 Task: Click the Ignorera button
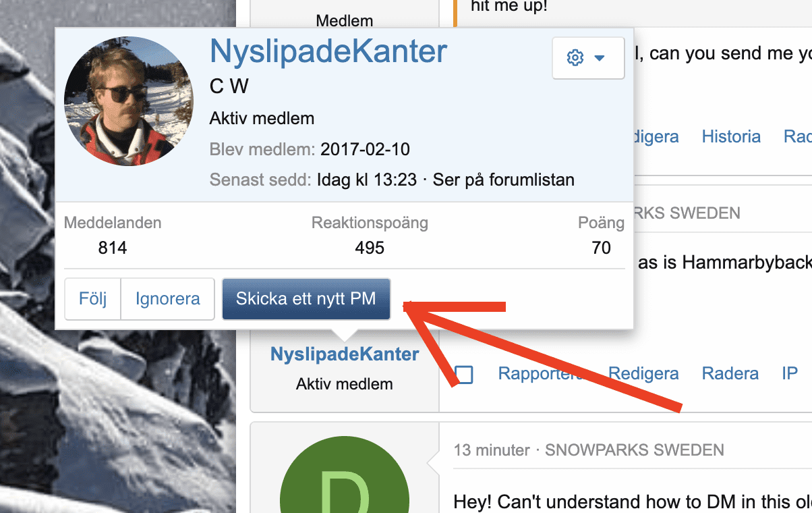[167, 298]
